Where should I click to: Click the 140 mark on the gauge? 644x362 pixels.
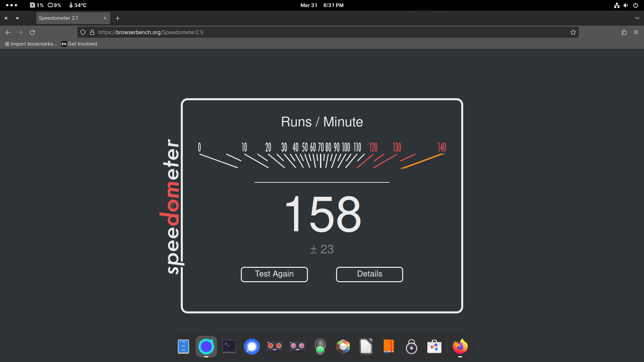tap(442, 147)
